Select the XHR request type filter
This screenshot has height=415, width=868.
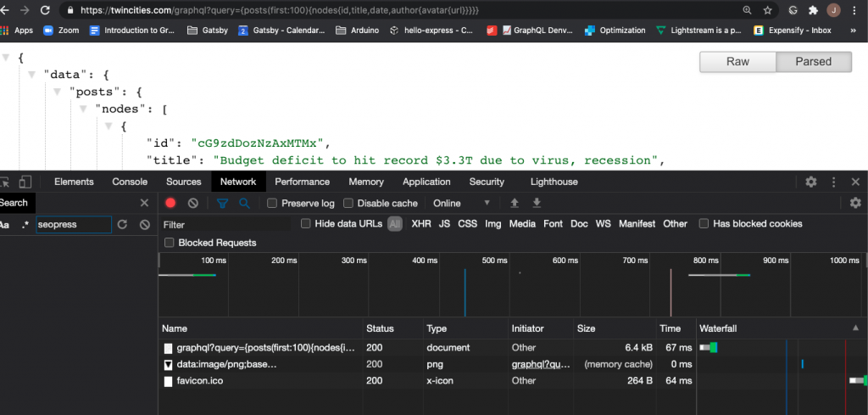[421, 224]
